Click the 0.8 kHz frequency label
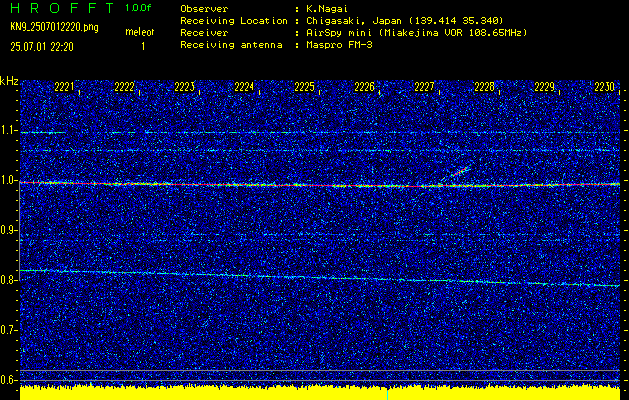 (8, 280)
